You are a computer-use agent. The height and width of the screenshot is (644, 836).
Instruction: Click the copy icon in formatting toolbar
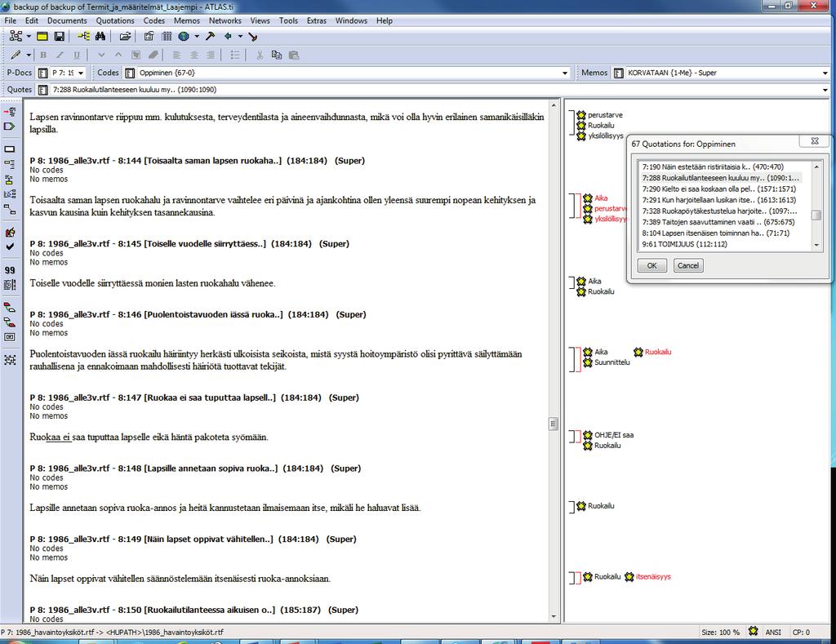click(x=276, y=55)
